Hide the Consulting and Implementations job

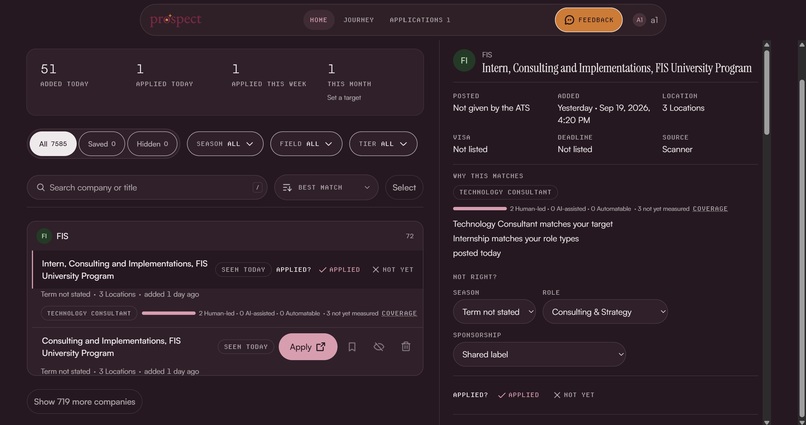click(x=379, y=347)
